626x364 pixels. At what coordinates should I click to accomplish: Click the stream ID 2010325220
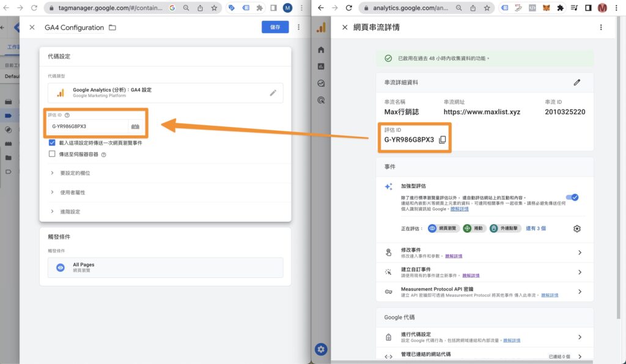click(x=565, y=112)
